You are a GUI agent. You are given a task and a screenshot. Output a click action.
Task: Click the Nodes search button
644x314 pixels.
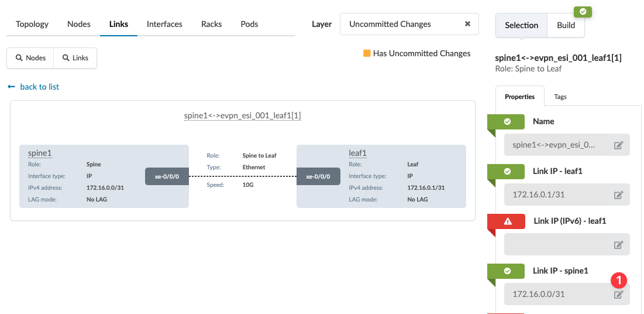30,58
